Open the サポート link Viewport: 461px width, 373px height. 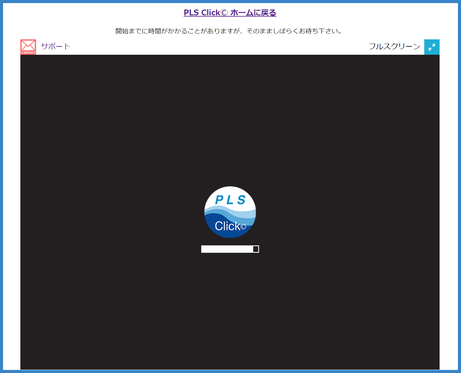55,46
